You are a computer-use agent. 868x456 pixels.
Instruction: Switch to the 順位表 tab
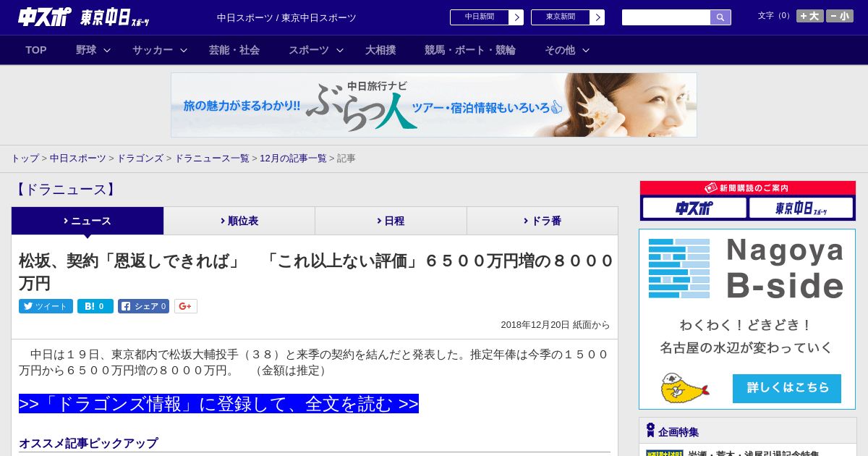point(239,221)
